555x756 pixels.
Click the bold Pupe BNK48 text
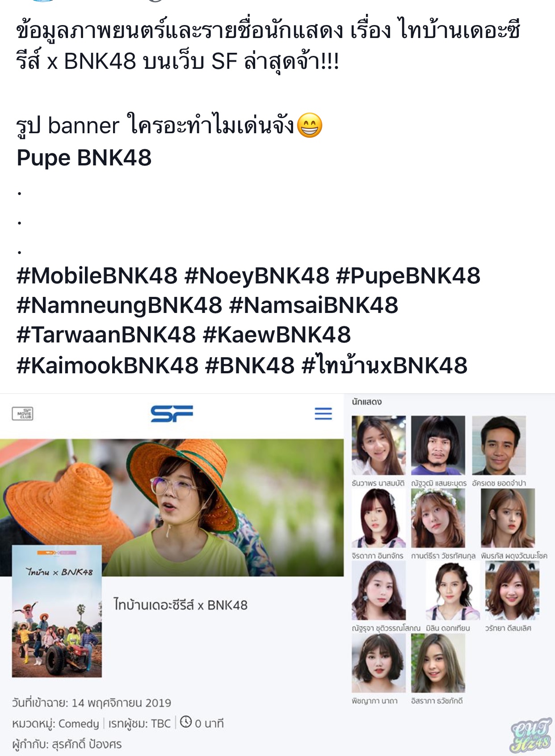coord(84,158)
